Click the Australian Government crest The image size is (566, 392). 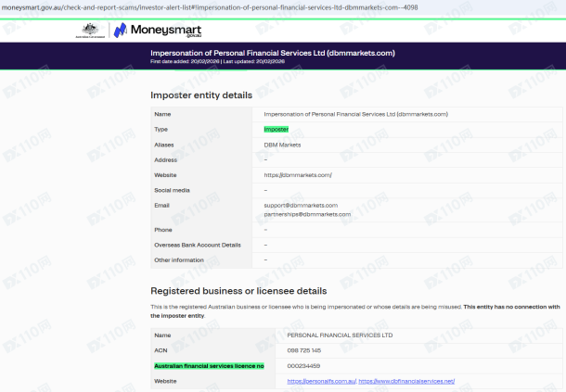click(90, 31)
